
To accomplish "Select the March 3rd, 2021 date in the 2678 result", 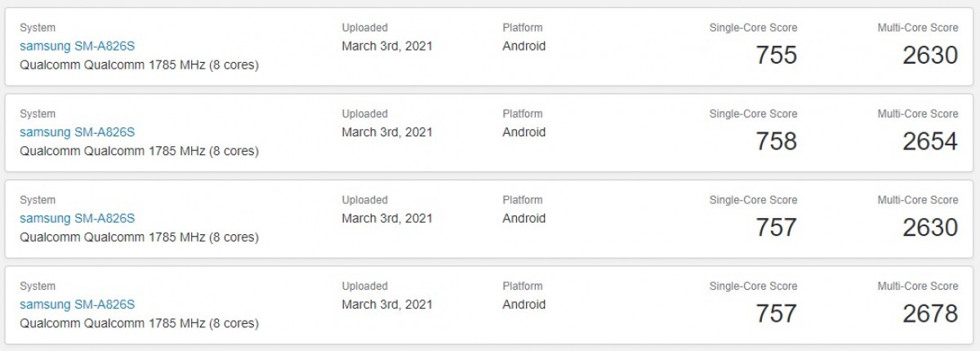I will point(387,304).
